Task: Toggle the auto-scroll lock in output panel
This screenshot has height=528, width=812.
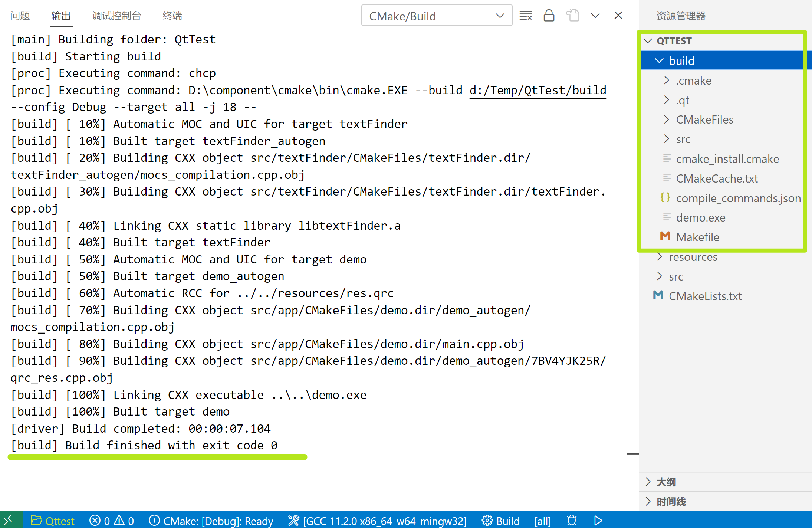Action: point(549,15)
